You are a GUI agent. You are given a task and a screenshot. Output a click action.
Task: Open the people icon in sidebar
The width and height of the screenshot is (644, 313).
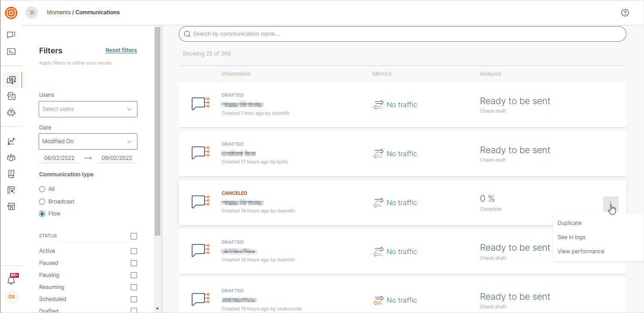[11, 158]
